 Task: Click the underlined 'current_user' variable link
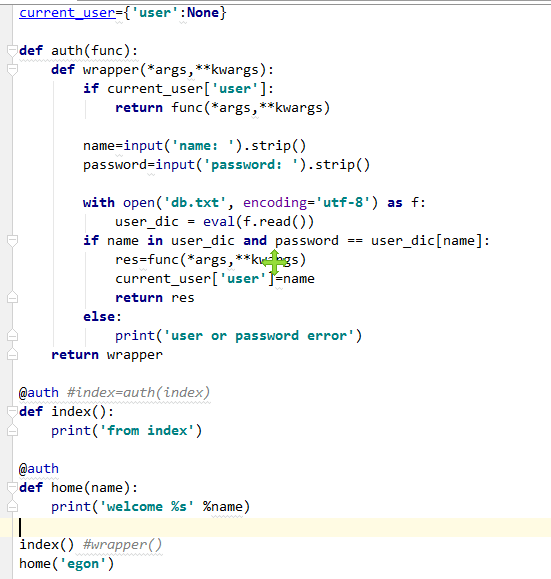click(67, 13)
